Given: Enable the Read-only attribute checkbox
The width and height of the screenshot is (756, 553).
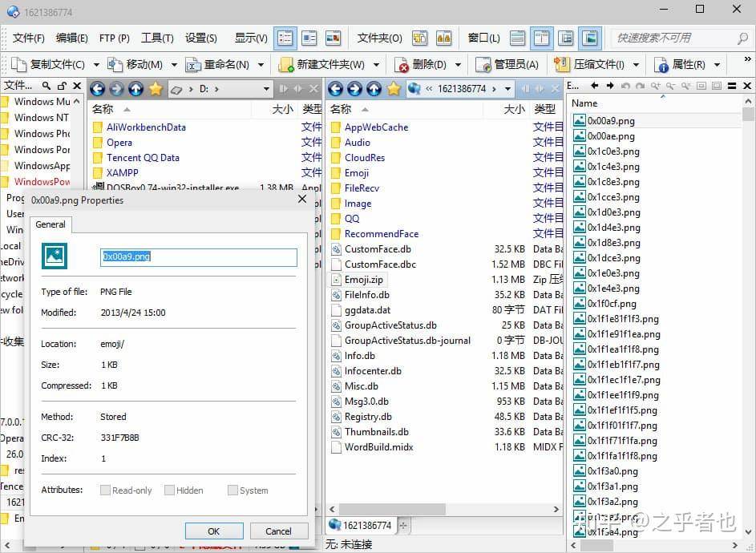Looking at the screenshot, I should [105, 490].
